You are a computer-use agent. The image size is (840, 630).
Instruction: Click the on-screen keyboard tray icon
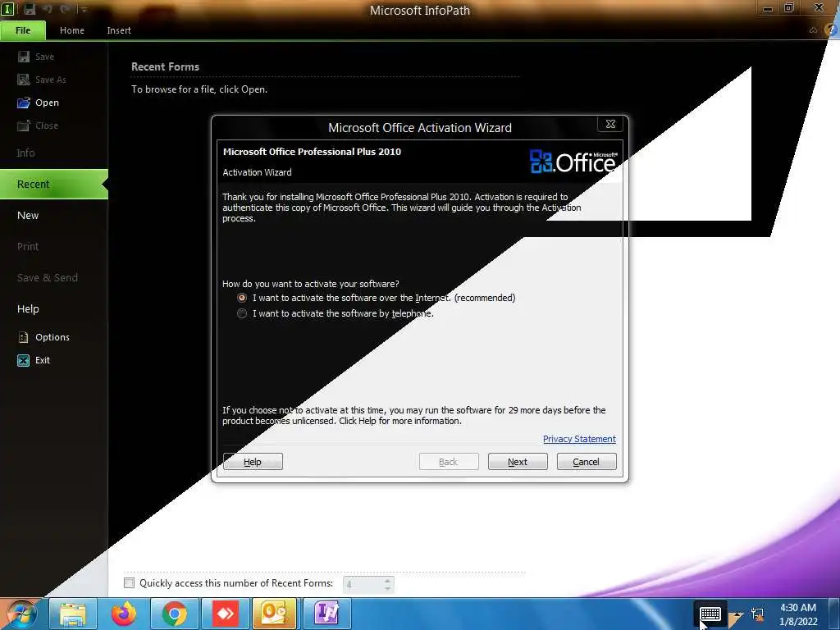pos(710,614)
